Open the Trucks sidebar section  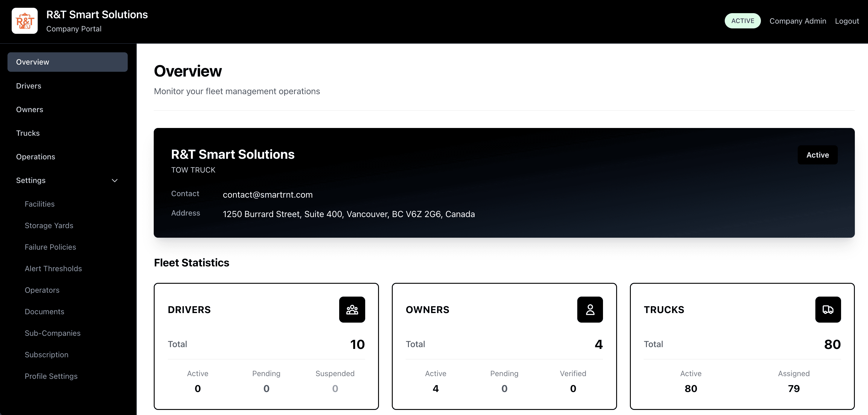point(28,133)
